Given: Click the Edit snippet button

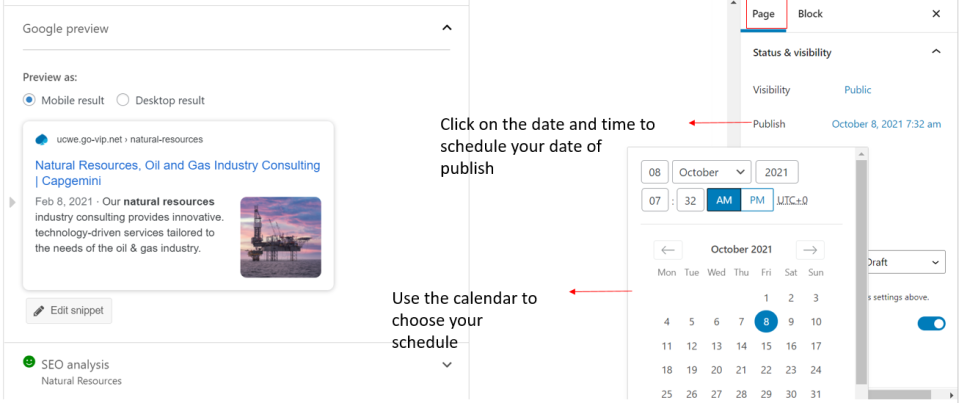Looking at the screenshot, I should [69, 311].
